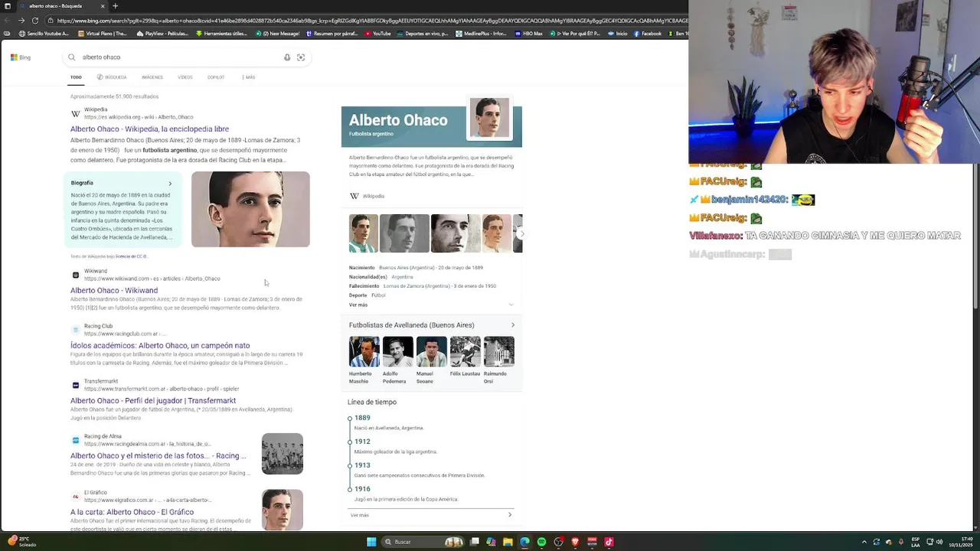
Task: Open TikTok from the taskbar
Action: pos(609,542)
